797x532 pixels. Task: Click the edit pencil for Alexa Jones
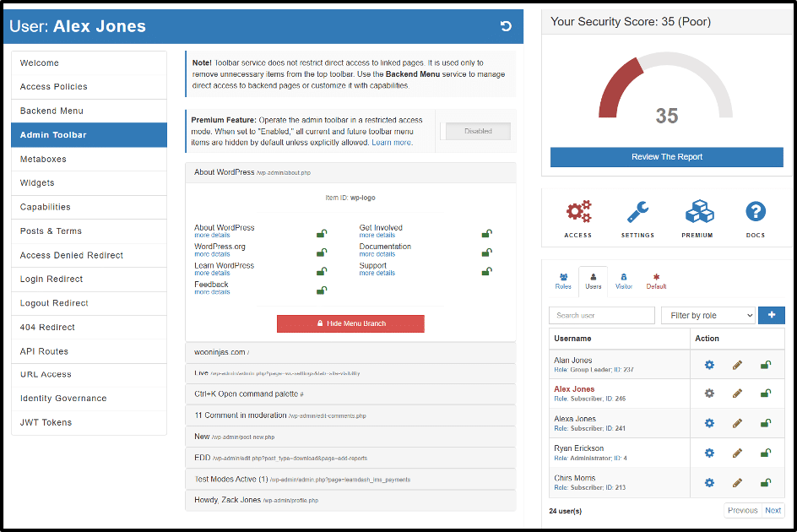(737, 423)
